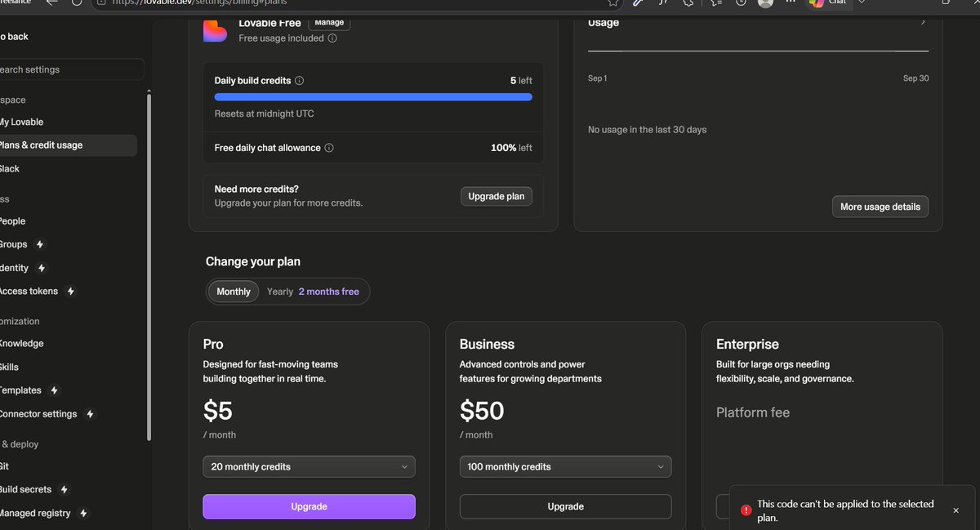Switch to Yearly billing option
980x530 pixels.
(280, 292)
